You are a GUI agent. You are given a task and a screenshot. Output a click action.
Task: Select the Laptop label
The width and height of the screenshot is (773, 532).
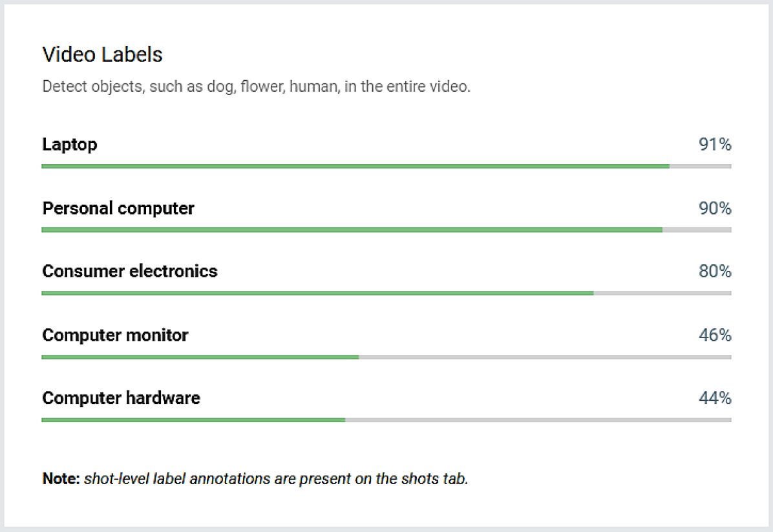coord(70,144)
